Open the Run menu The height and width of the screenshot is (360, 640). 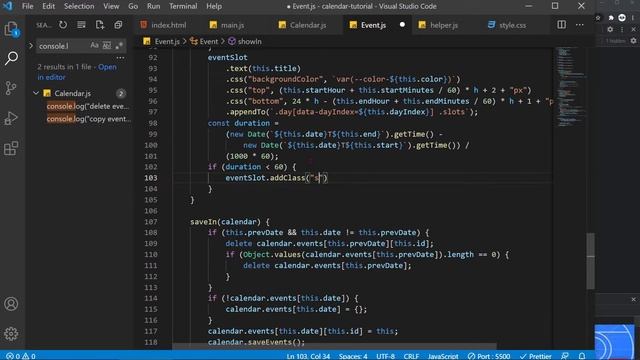point(153,6)
